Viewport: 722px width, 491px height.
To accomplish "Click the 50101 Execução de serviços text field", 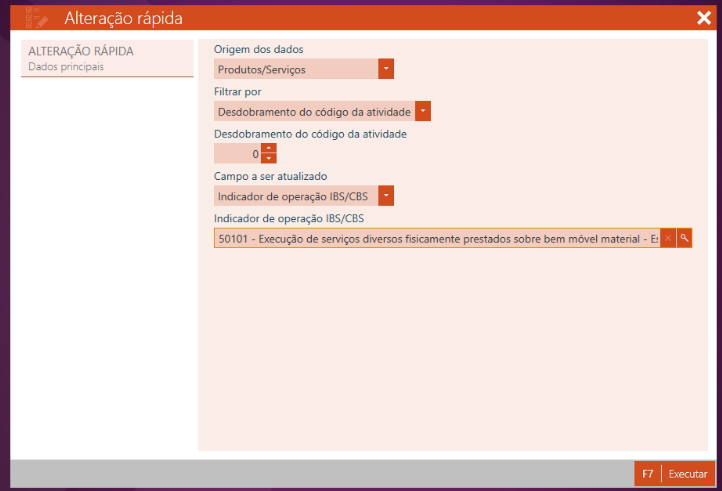I will click(x=436, y=238).
